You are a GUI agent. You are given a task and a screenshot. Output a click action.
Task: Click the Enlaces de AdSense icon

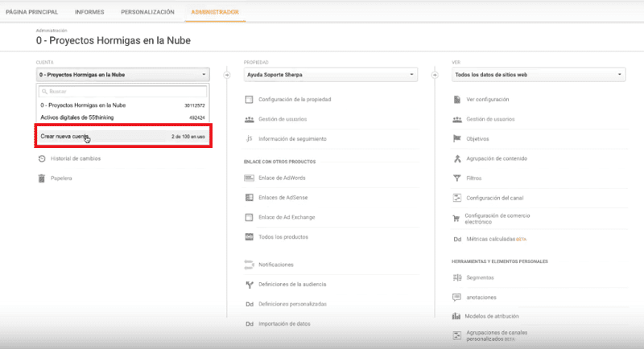pos(250,198)
